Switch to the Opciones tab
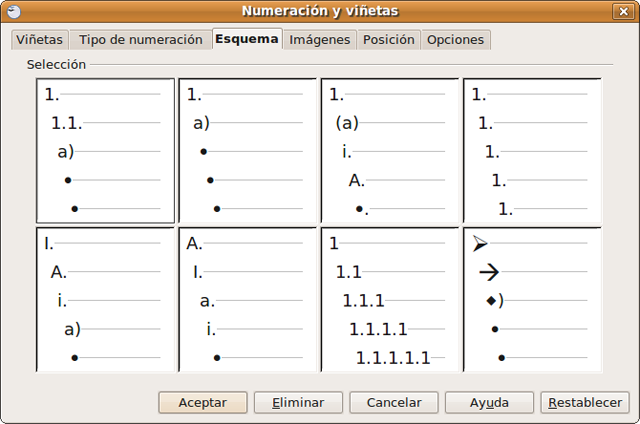 [455, 40]
